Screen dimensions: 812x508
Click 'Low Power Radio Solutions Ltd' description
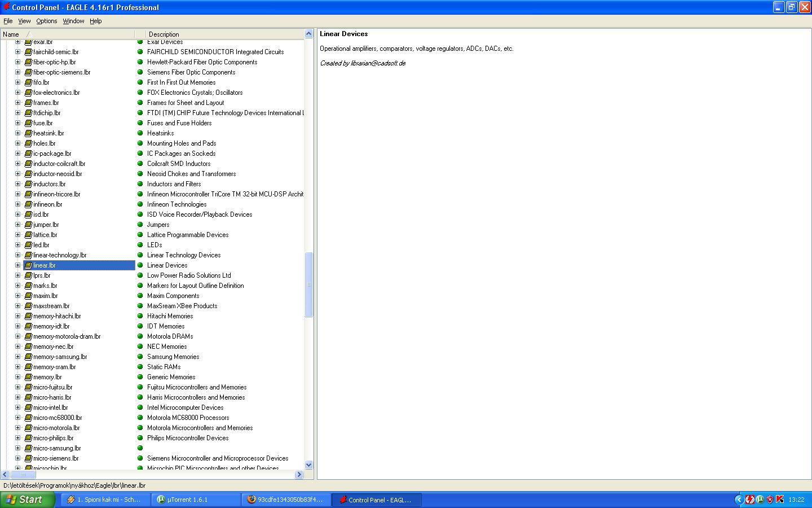point(189,275)
